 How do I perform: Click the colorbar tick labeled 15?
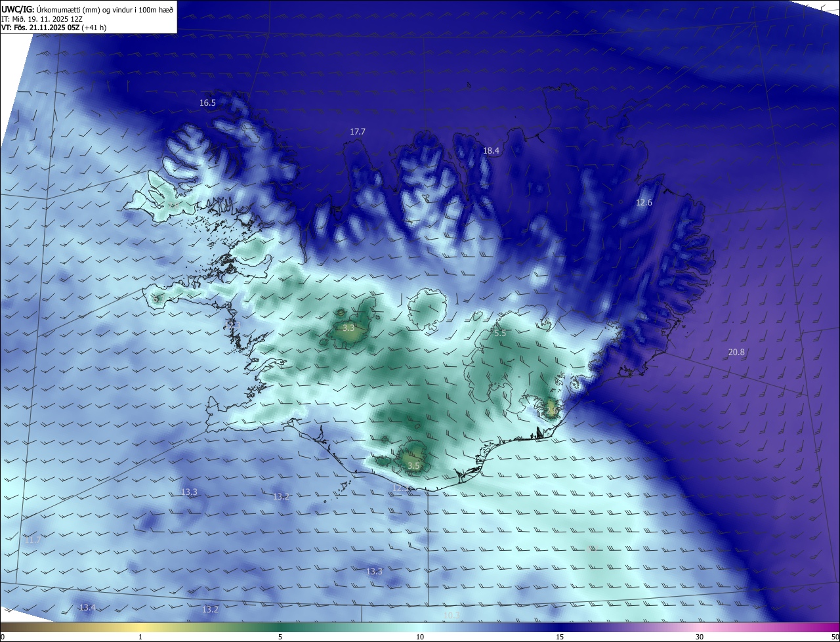[560, 637]
